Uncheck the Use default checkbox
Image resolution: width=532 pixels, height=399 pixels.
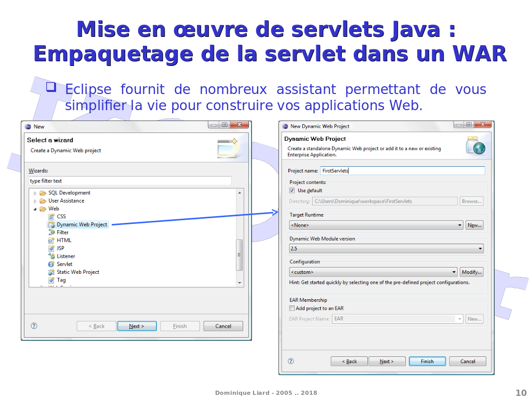coord(292,191)
